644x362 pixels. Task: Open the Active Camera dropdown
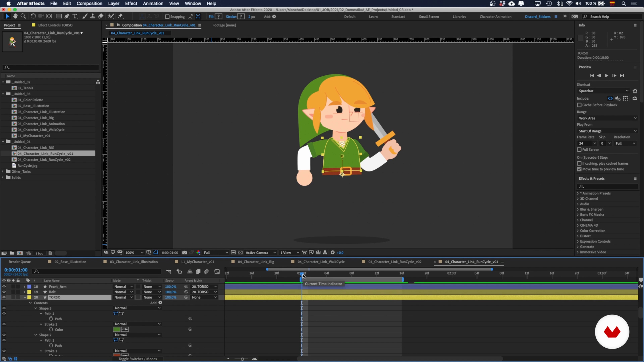[260, 253]
